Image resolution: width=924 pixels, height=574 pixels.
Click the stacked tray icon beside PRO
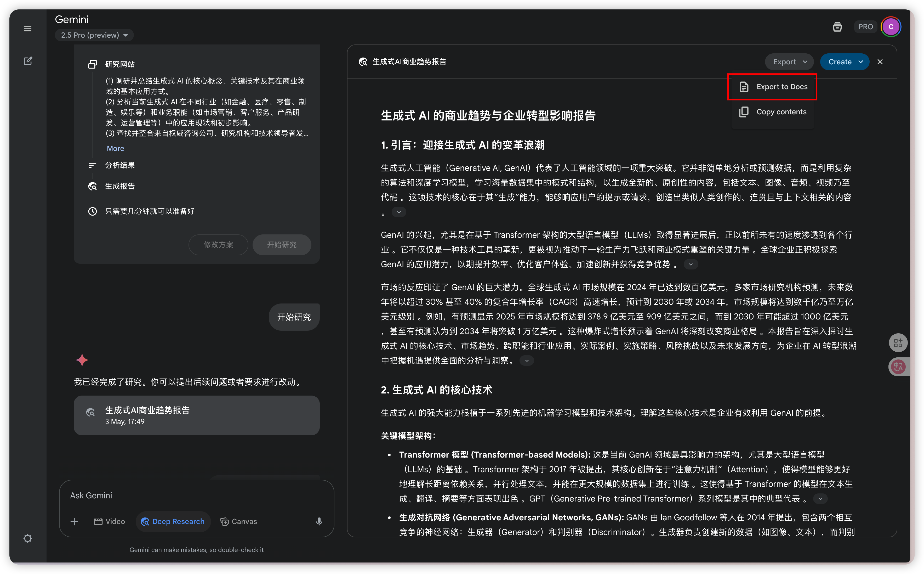point(837,27)
